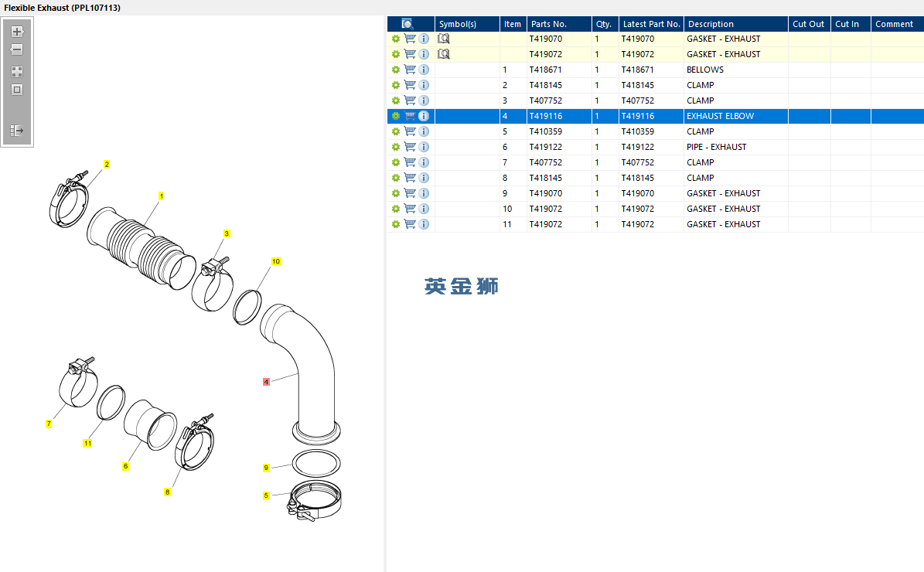Add item 3 T407752 clamp to cart
This screenshot has height=572, width=924.
pos(410,100)
